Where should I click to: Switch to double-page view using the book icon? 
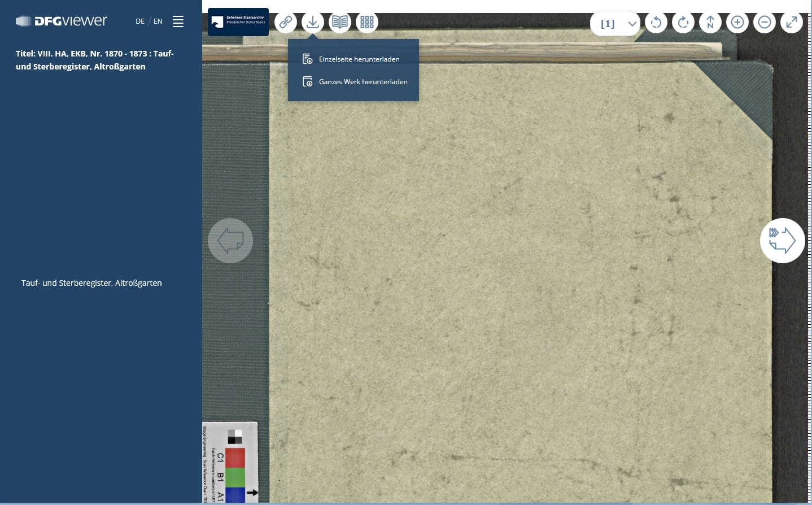[x=340, y=22]
